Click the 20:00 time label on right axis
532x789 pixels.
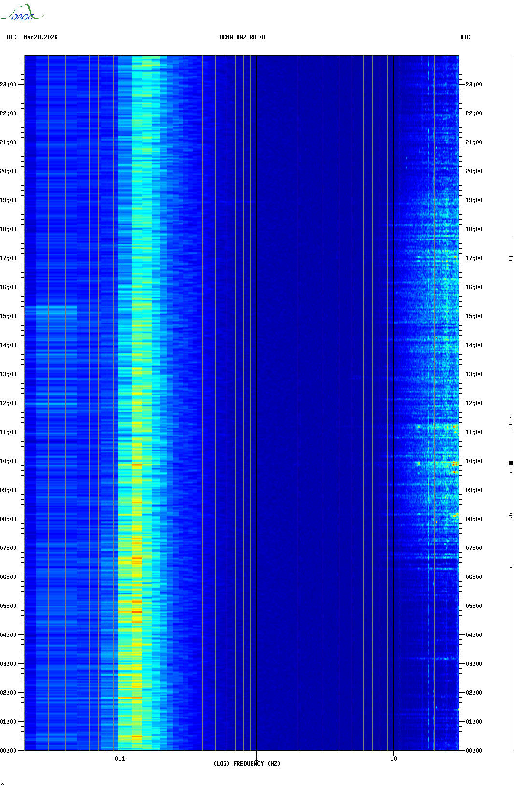474,171
